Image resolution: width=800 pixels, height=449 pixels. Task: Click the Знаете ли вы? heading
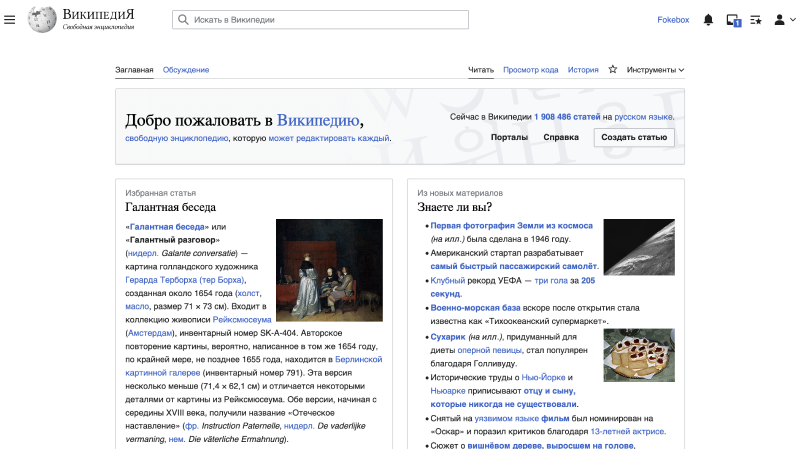(x=455, y=207)
